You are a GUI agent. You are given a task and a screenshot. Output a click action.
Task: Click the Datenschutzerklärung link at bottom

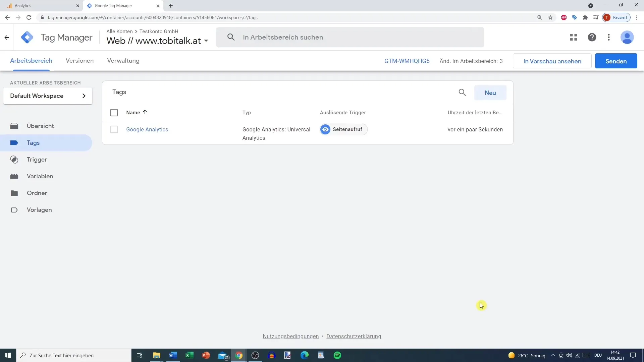pos(354,336)
